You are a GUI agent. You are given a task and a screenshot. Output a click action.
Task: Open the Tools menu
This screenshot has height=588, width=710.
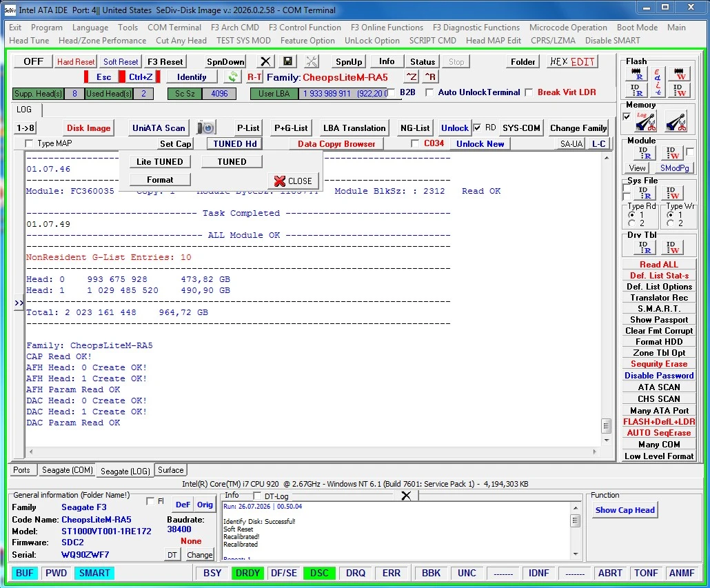128,27
